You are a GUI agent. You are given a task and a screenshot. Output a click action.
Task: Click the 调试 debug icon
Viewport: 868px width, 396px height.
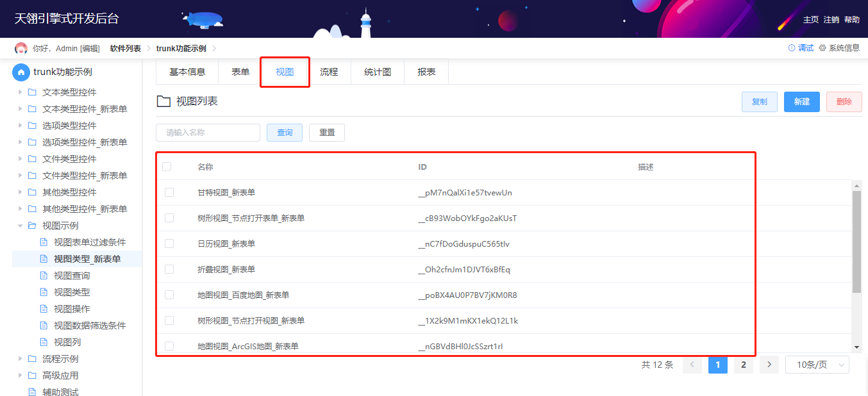792,48
